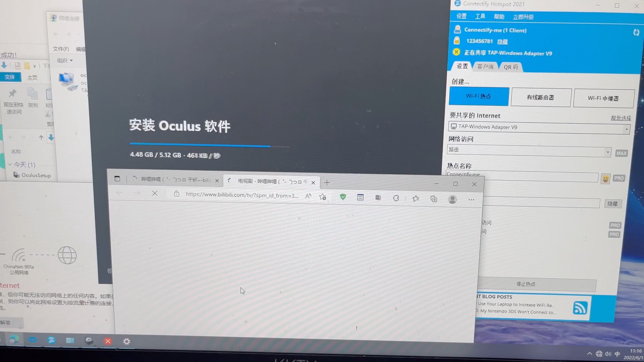Select the QR码 tab in Connectify
Screen dimensions: 644x362
click(510, 67)
